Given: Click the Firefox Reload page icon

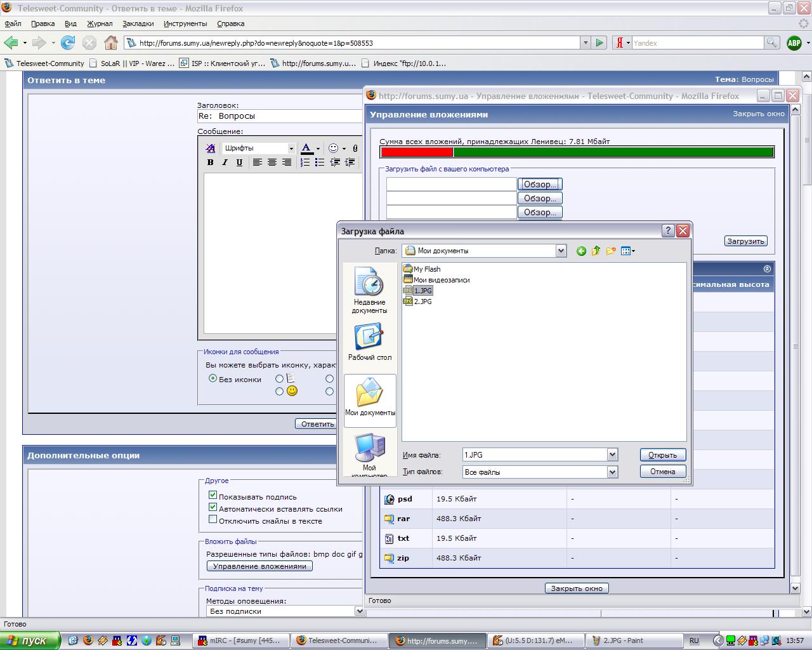Looking at the screenshot, I should (68, 43).
